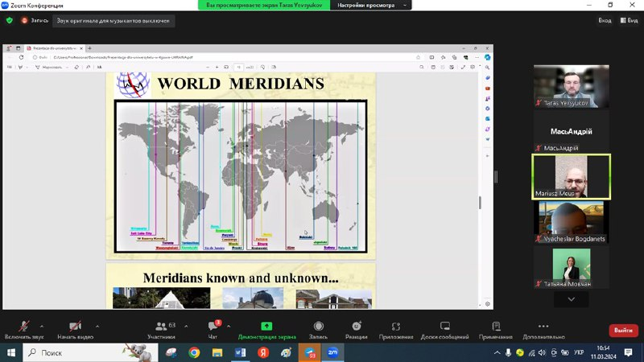
Task: Unmute microphone with Включить звук button
Action: (x=24, y=330)
